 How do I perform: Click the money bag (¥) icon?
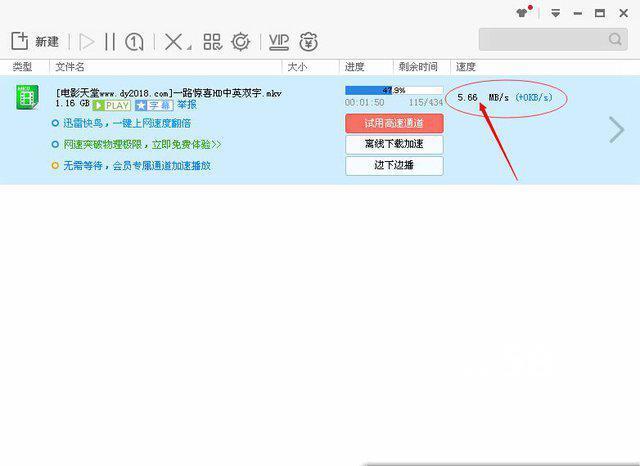pyautogui.click(x=308, y=42)
